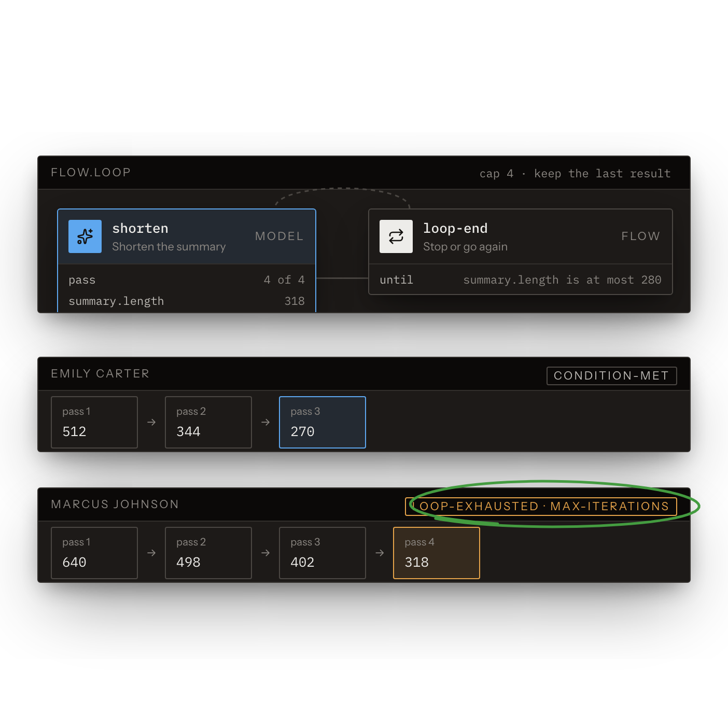Screen dimensions: 728x728
Task: Click the summary.length 318 row
Action: point(187,301)
